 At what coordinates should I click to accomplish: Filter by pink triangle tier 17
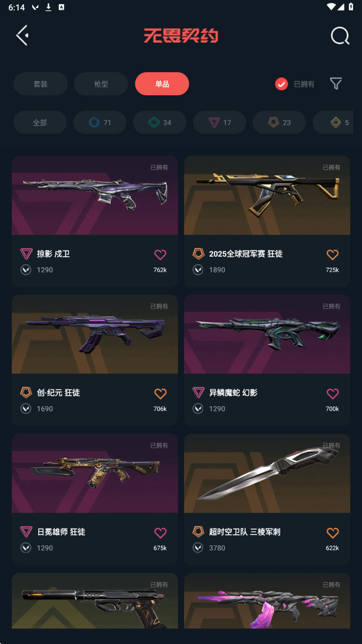220,123
